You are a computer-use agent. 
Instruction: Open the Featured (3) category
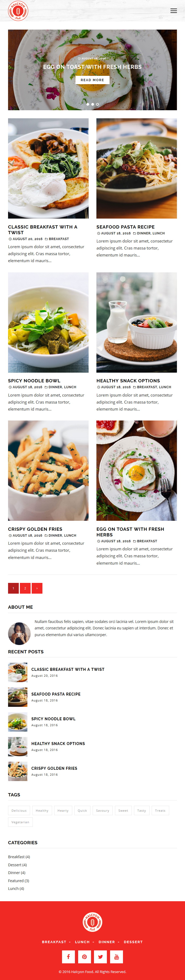coord(19,881)
